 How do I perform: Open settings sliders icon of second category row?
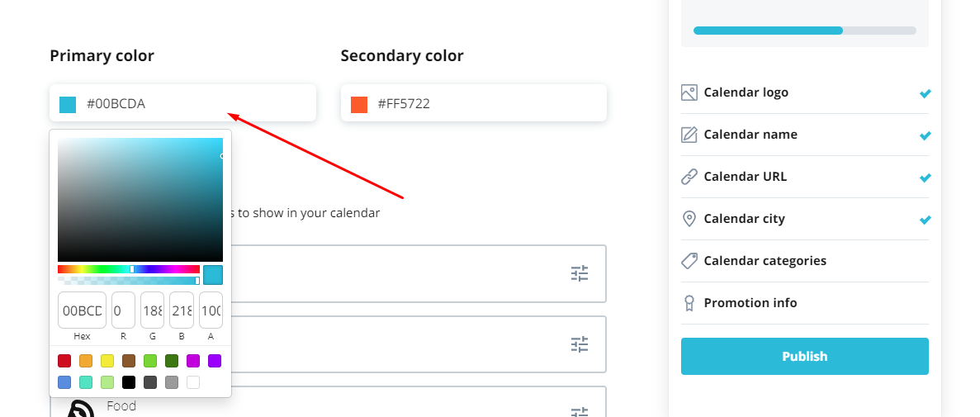point(580,344)
